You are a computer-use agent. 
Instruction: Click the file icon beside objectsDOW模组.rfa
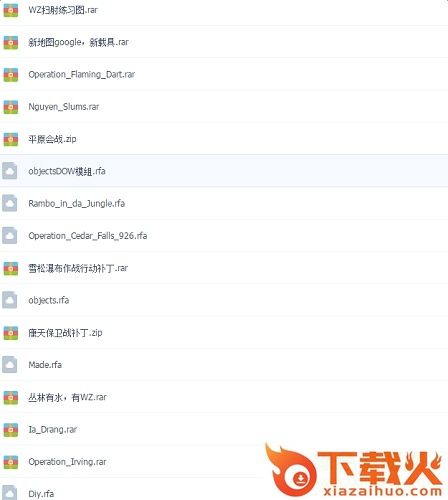10,171
